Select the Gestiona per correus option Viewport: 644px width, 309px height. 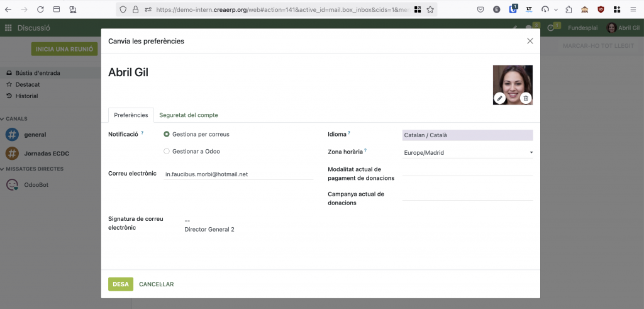pos(167,134)
